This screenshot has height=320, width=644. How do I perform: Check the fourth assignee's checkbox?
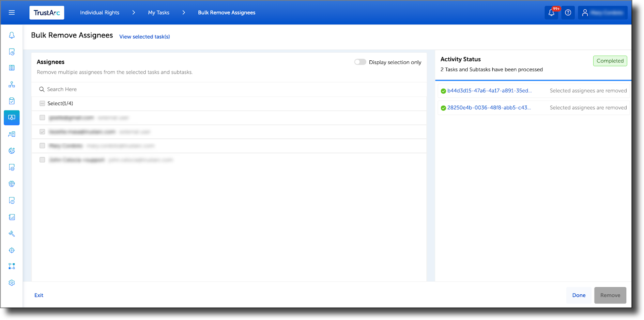click(42, 160)
